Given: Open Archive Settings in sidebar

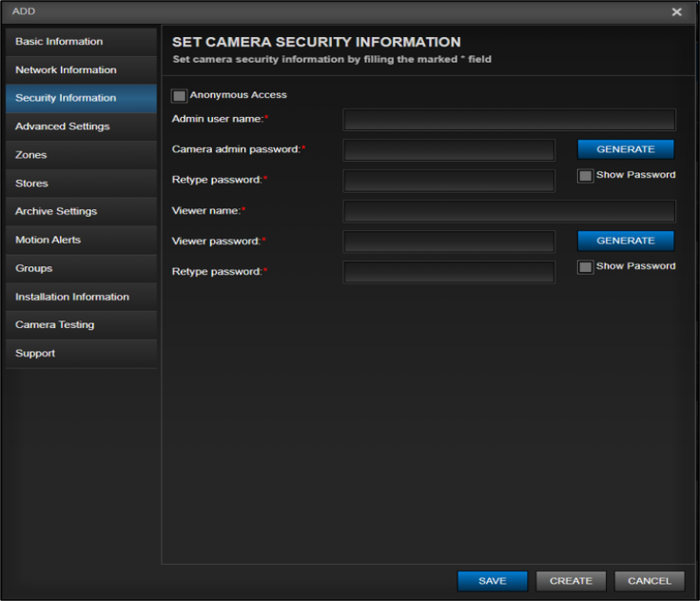Looking at the screenshot, I should [81, 211].
